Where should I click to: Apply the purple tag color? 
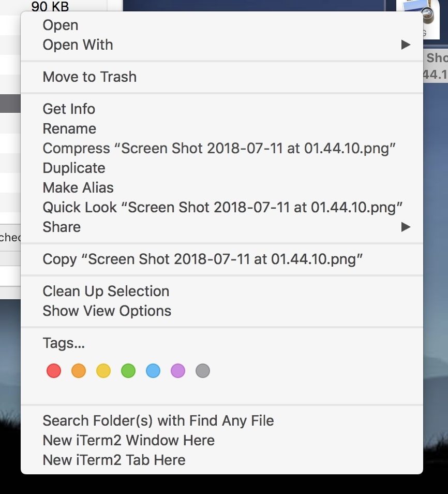(x=178, y=371)
